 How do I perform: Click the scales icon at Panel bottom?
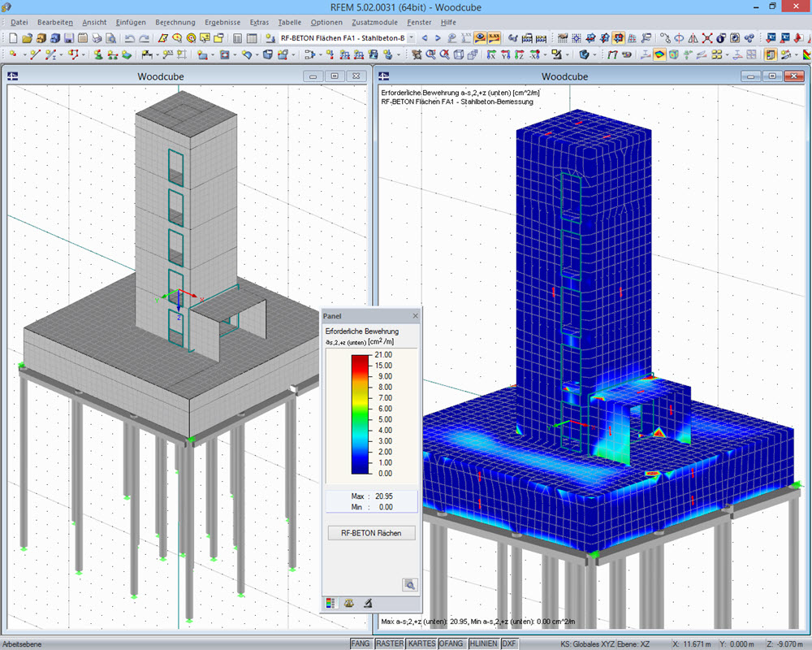[x=348, y=603]
